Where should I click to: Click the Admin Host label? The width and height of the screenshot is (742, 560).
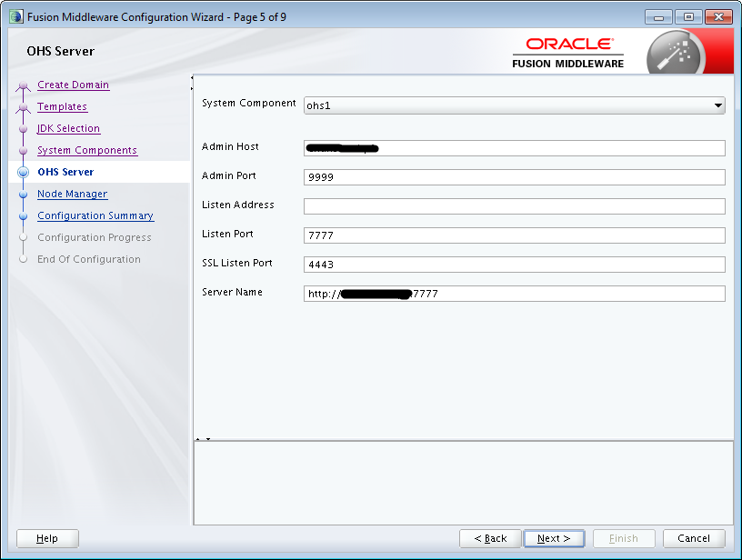(230, 146)
